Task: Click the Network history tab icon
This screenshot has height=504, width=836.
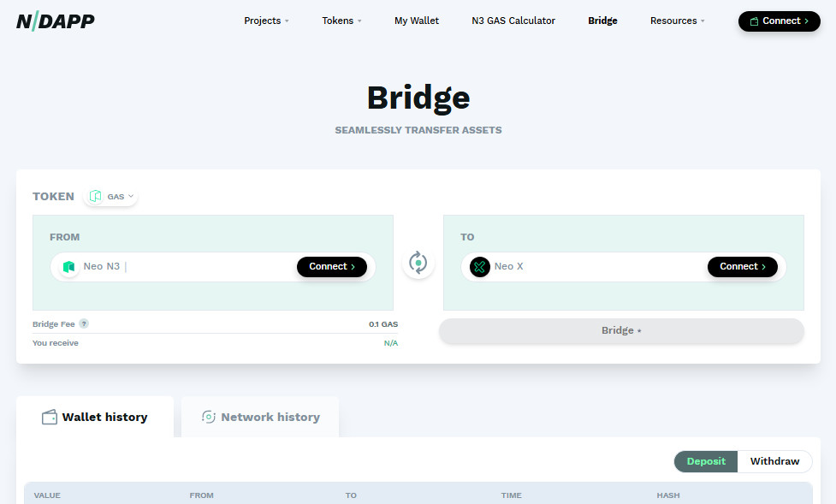Action: (209, 417)
